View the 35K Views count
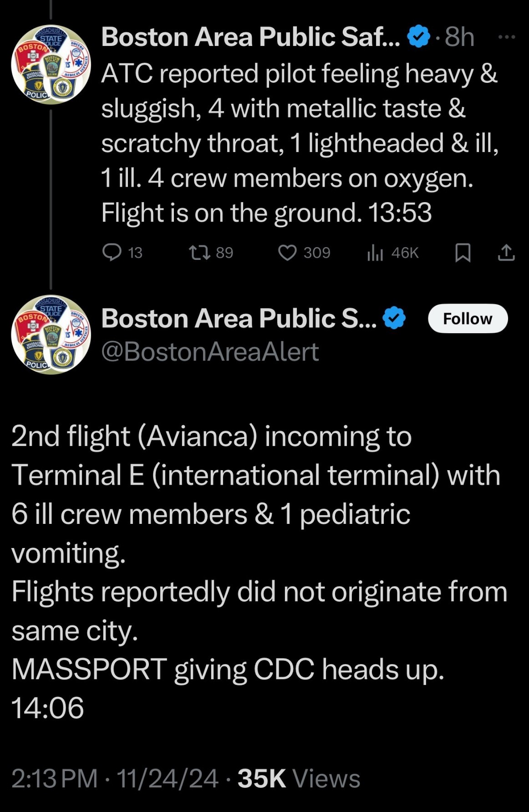Image resolution: width=529 pixels, height=812 pixels. click(x=299, y=778)
